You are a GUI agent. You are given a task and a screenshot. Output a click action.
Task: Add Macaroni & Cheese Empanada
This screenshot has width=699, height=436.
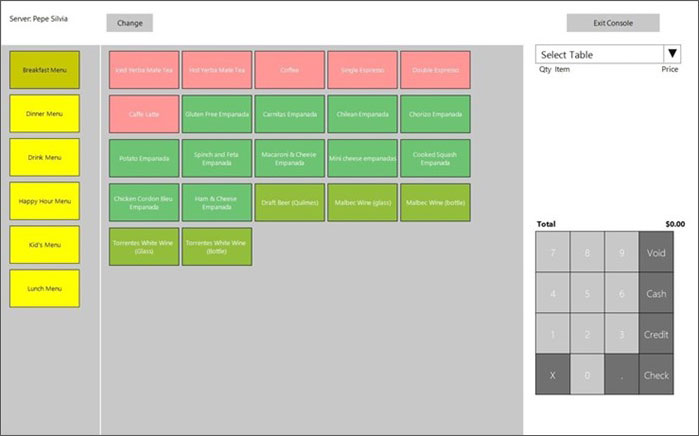click(x=289, y=158)
